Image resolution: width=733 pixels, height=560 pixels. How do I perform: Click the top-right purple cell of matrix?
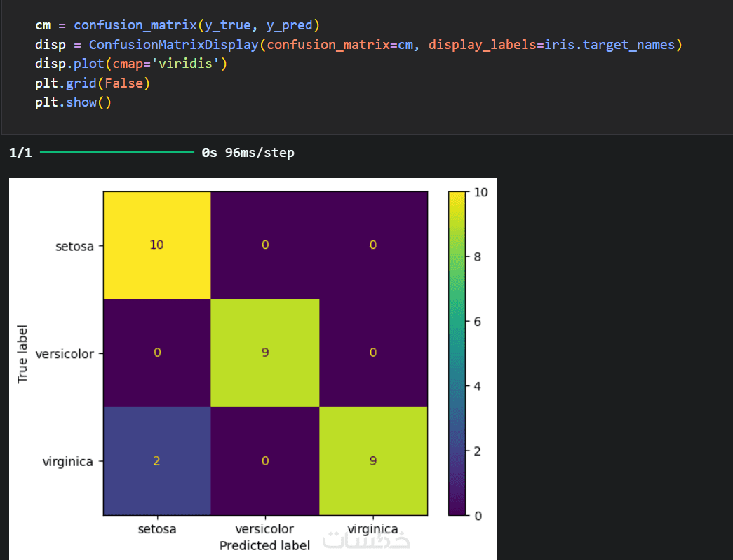click(372, 245)
